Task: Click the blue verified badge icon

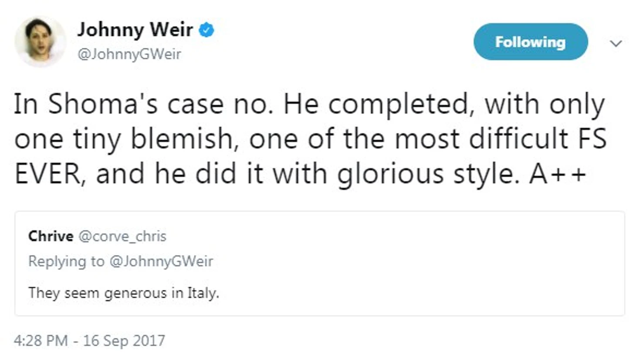Action: [x=206, y=30]
